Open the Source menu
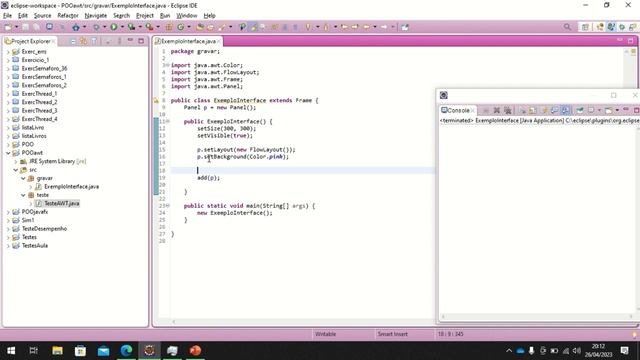Image resolution: width=640 pixels, height=360 pixels. [x=42, y=16]
